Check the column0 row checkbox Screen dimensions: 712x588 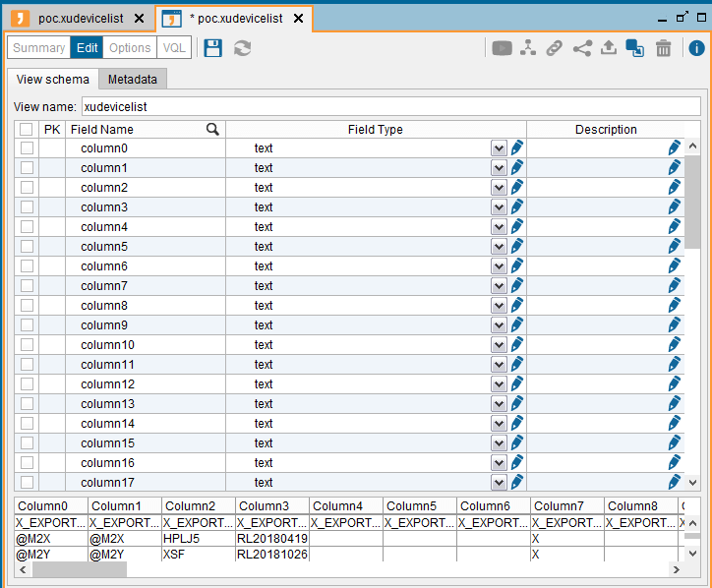pos(27,148)
